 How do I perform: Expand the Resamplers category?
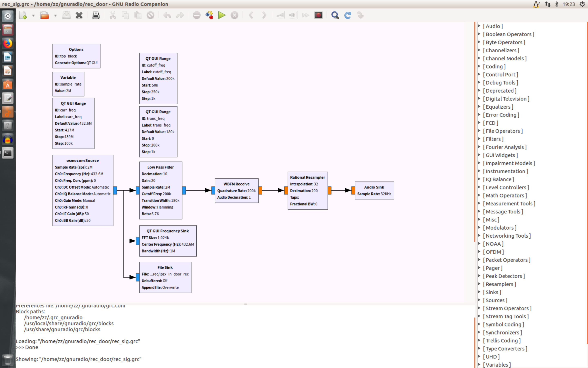coord(479,284)
